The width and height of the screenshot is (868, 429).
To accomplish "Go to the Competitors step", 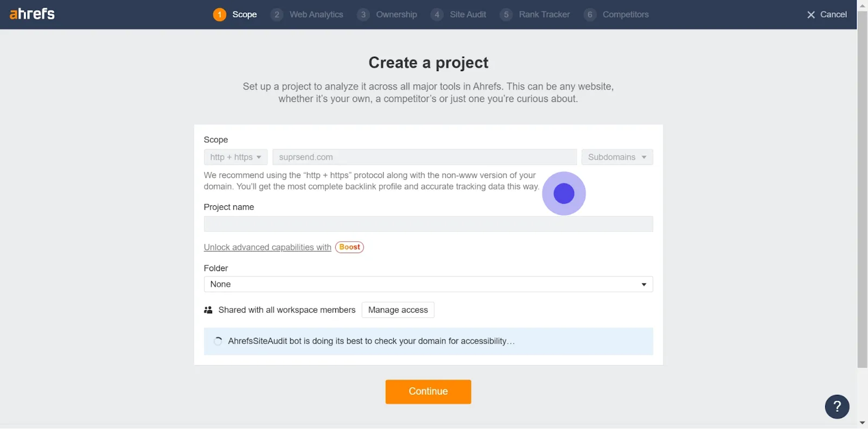I will (616, 15).
